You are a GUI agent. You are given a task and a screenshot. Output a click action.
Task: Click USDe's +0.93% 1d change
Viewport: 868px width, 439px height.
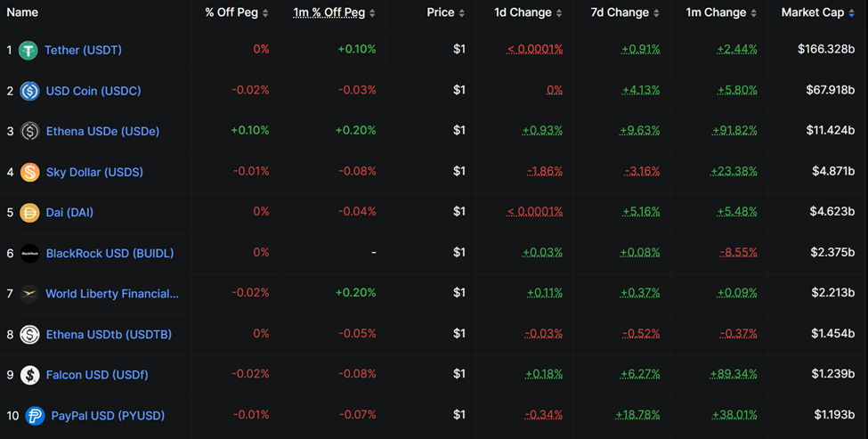point(542,131)
